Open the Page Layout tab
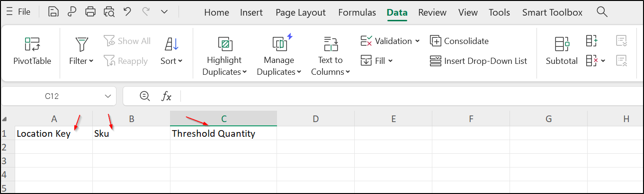Viewport: 644px width, 194px height. click(x=301, y=12)
